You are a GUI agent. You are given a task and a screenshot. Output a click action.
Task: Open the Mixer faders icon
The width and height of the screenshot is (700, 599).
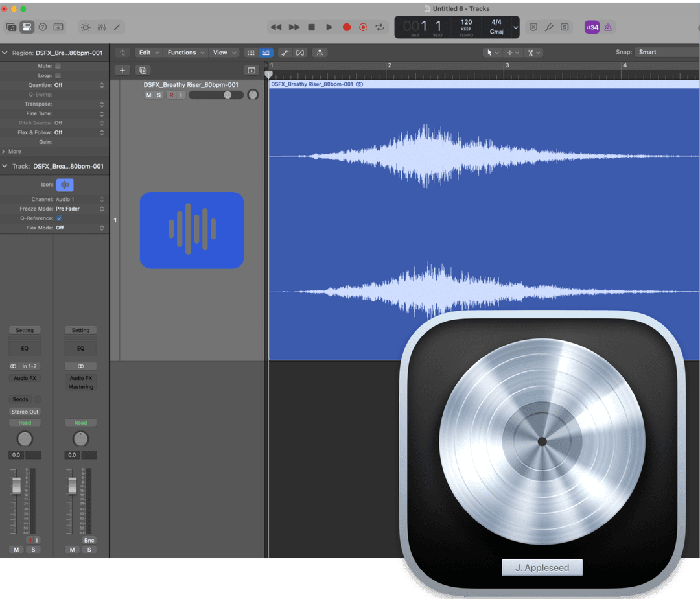click(x=102, y=27)
